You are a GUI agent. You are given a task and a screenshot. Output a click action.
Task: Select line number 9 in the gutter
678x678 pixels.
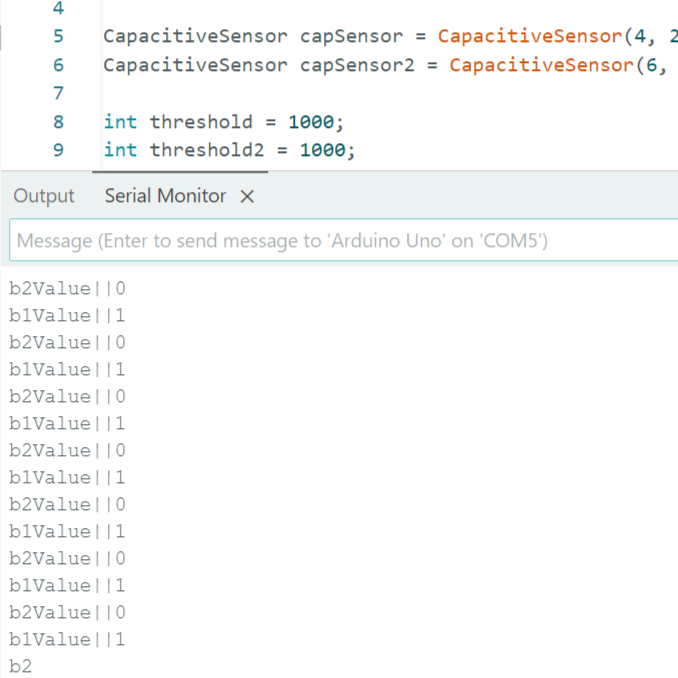tap(57, 150)
